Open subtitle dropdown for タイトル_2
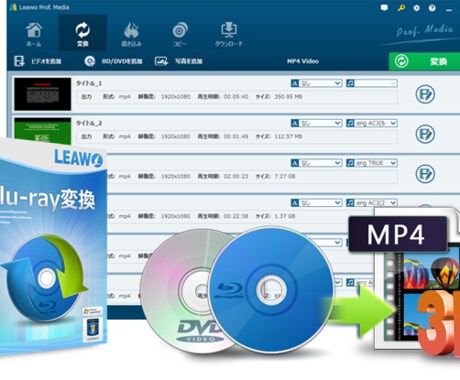 (317, 123)
